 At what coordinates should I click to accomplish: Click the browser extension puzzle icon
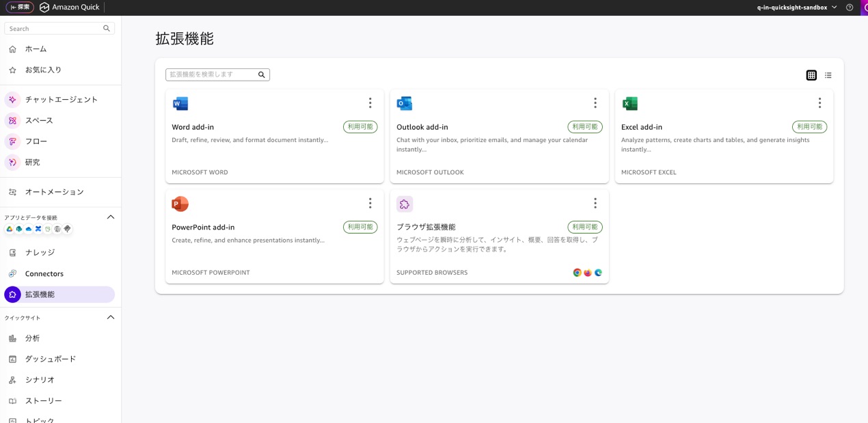coord(405,204)
